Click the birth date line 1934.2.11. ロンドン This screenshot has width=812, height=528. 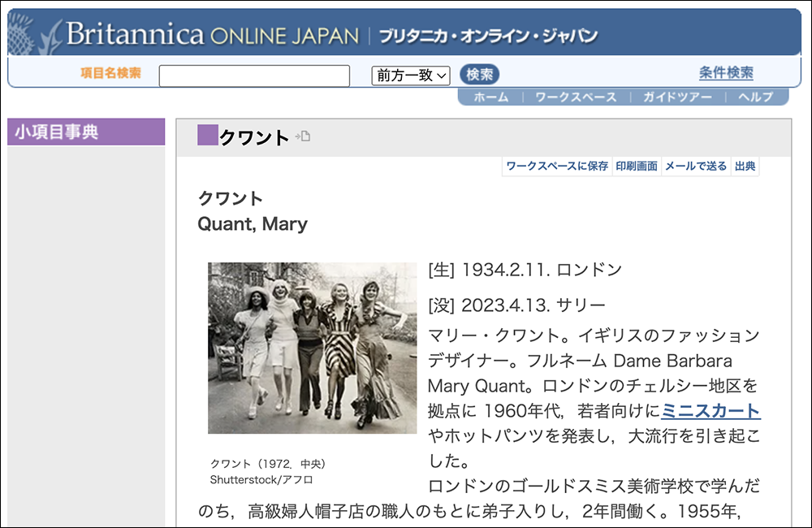(x=525, y=270)
